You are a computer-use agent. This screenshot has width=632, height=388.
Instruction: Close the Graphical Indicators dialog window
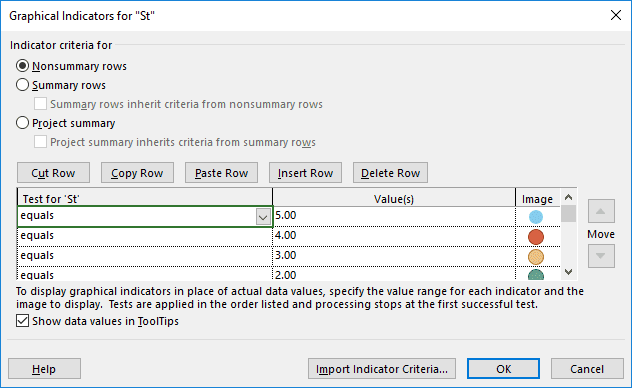pos(615,15)
